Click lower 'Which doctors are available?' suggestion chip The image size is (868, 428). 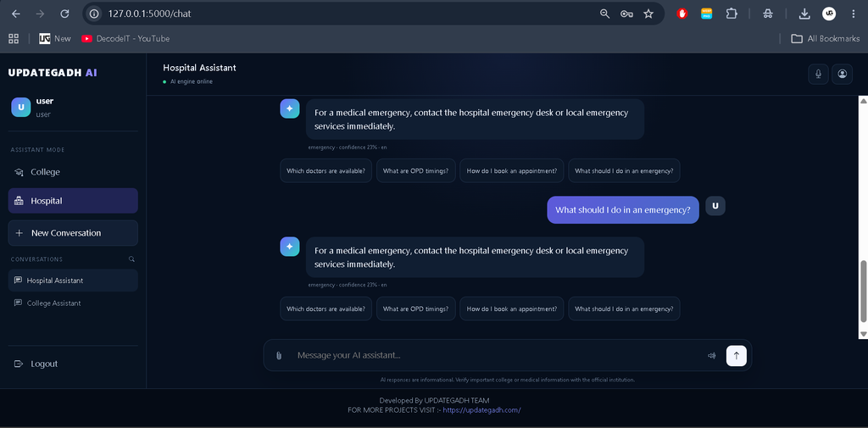325,309
